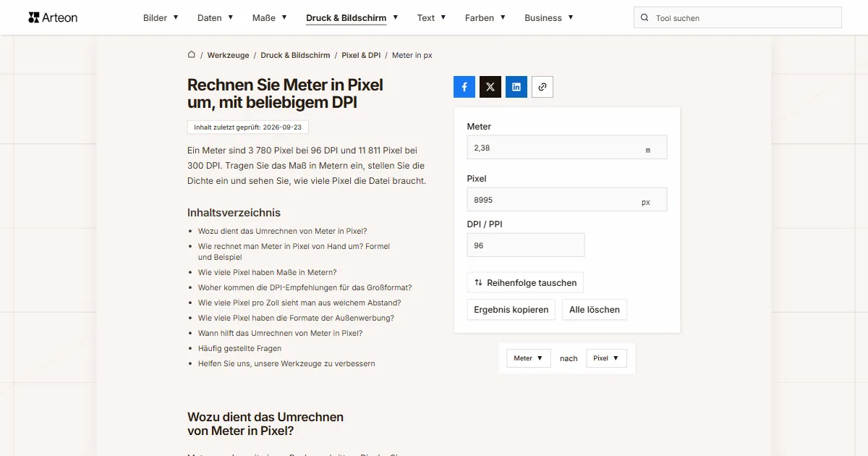868x456 pixels.
Task: Jump to 'Formate der Außenwerbung' section
Action: 296,318
